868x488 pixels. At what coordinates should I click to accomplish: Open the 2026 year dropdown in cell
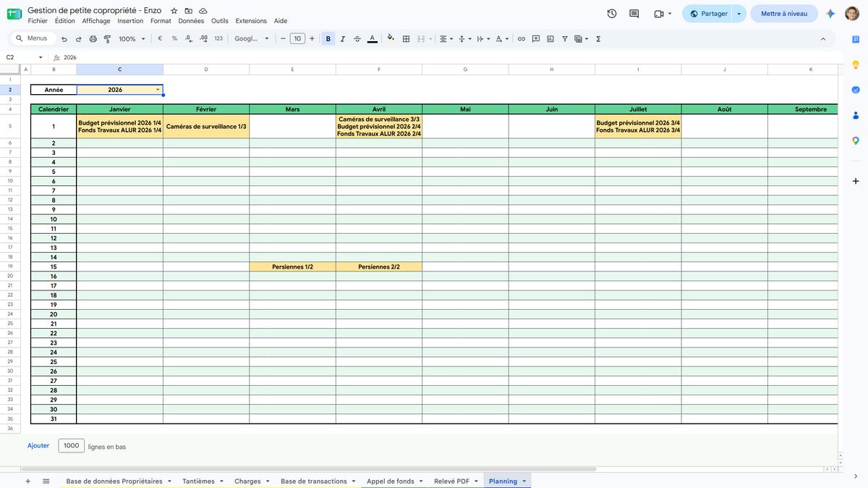pos(158,90)
